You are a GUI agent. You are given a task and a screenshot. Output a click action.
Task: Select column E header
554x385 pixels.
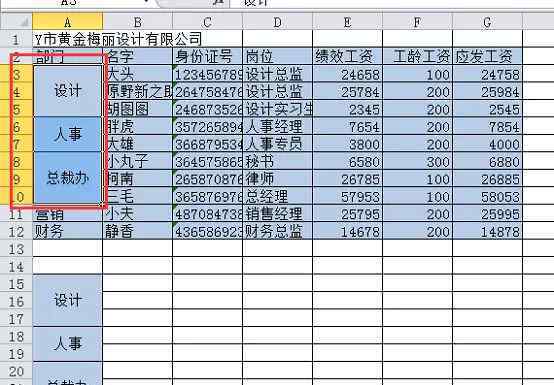(347, 22)
